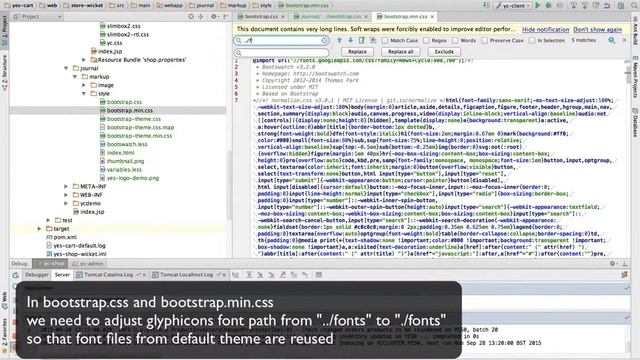
Task: Collapse the journal folder
Action: tap(66, 68)
